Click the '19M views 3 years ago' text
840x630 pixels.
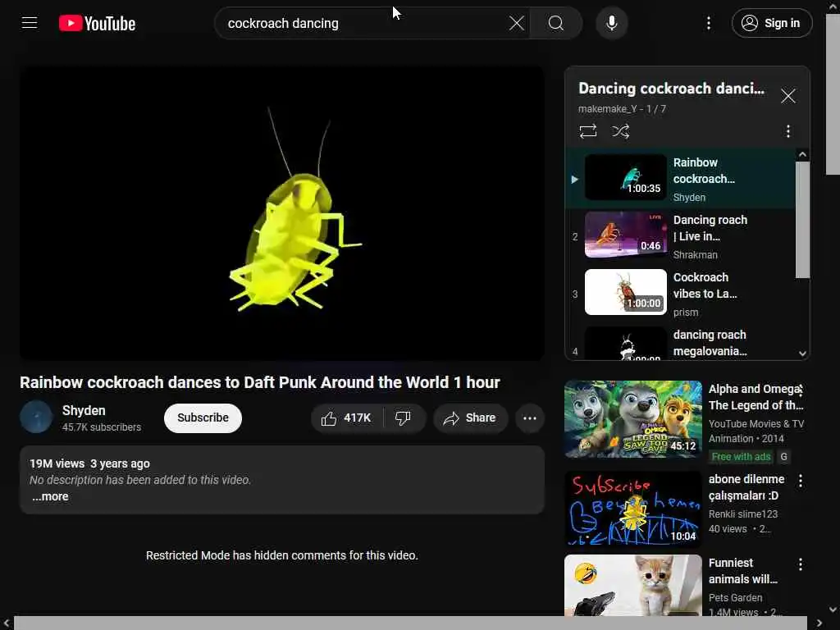[x=89, y=464]
